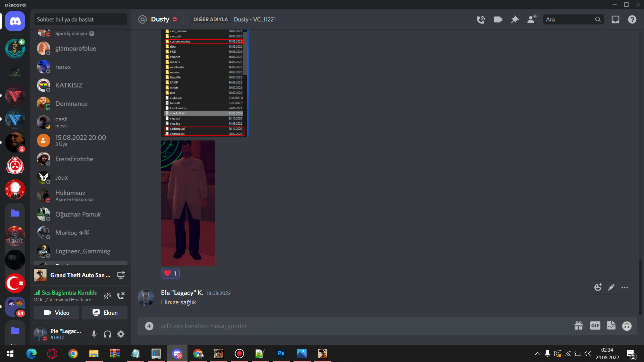The width and height of the screenshot is (644, 362).
Task: Open DM with Dominance
Action: tap(80, 104)
